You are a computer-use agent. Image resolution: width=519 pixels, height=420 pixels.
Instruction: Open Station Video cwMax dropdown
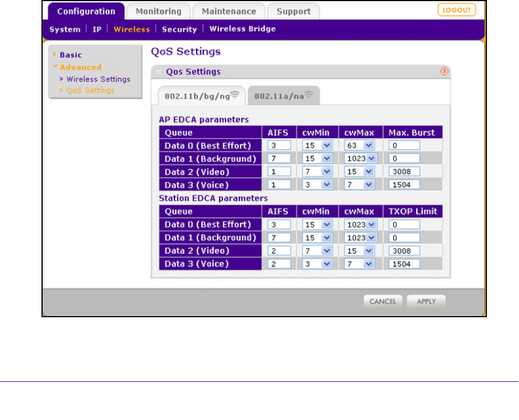tap(359, 250)
